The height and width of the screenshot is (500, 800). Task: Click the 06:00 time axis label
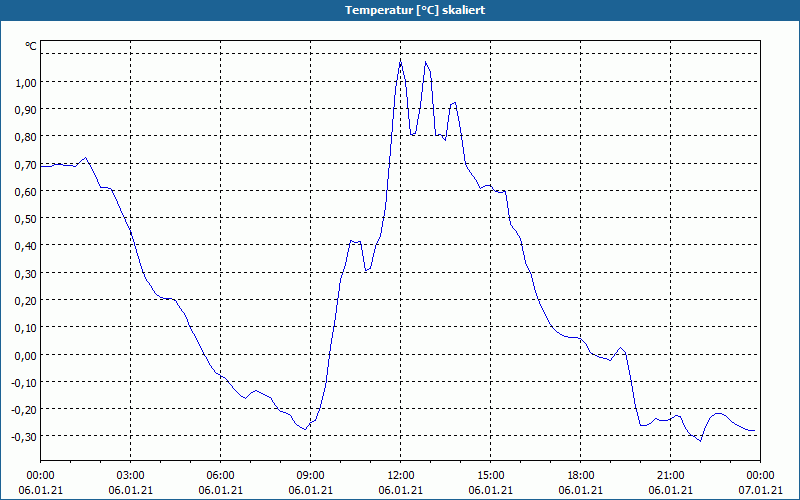(x=220, y=476)
